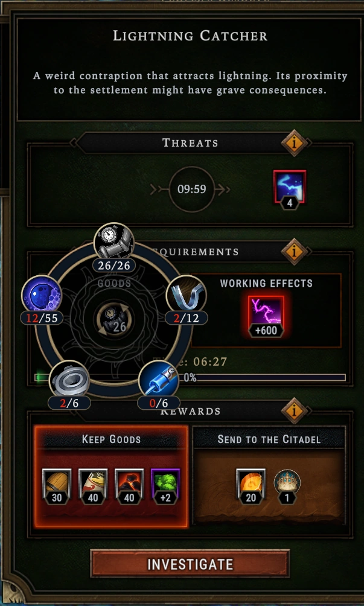Click the 09:59 threat timer circle
This screenshot has height=606, width=364.
coord(192,190)
